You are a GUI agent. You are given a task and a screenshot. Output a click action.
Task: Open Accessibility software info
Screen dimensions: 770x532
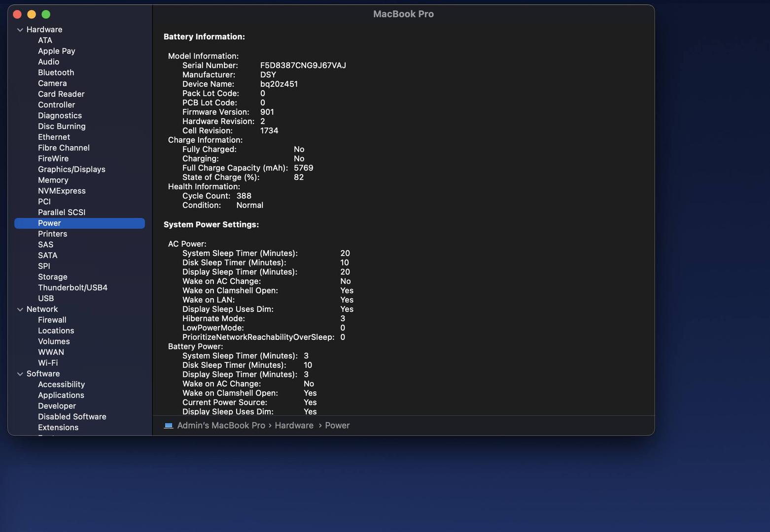tap(61, 385)
